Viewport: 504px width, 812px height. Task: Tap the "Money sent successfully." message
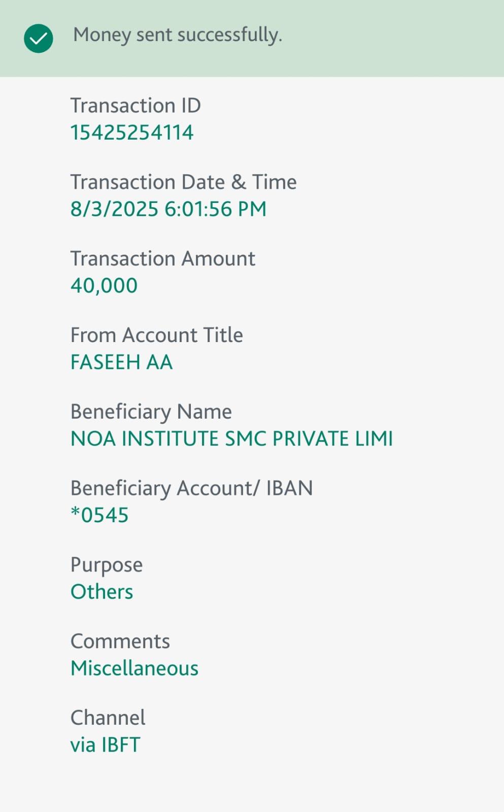tap(178, 35)
